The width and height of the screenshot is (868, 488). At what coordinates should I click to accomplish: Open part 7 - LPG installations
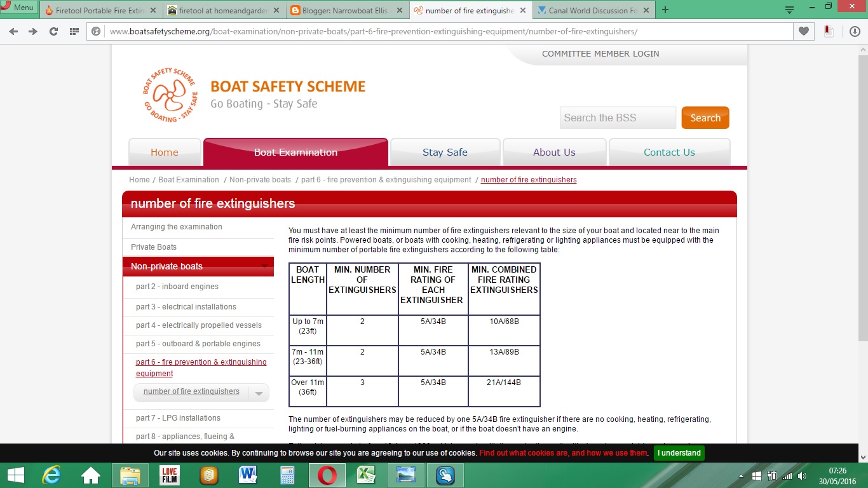178,418
